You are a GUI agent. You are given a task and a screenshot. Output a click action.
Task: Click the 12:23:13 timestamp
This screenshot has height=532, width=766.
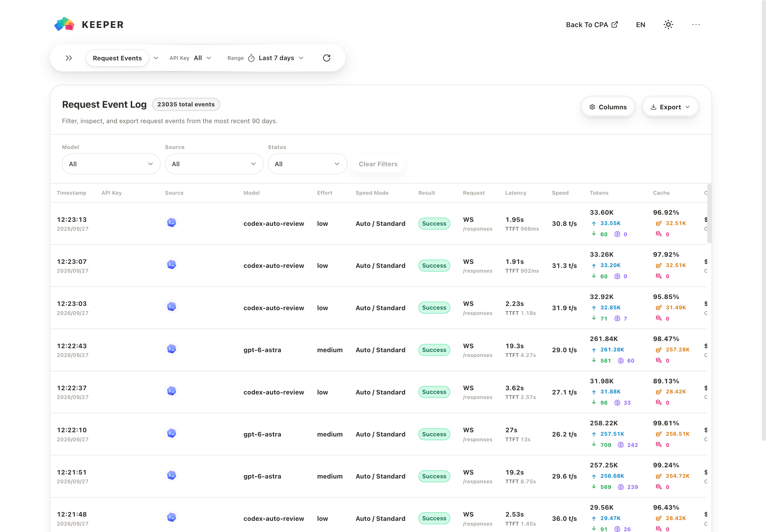click(72, 220)
